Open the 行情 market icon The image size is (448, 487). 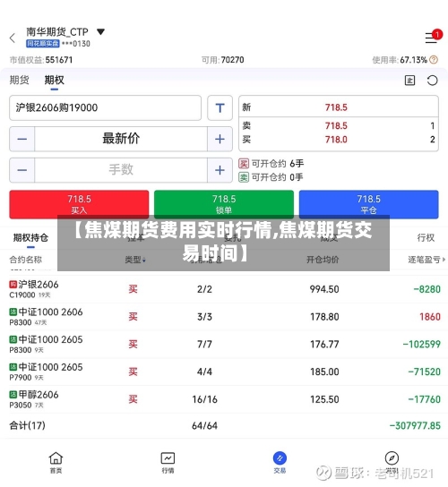pos(168,463)
